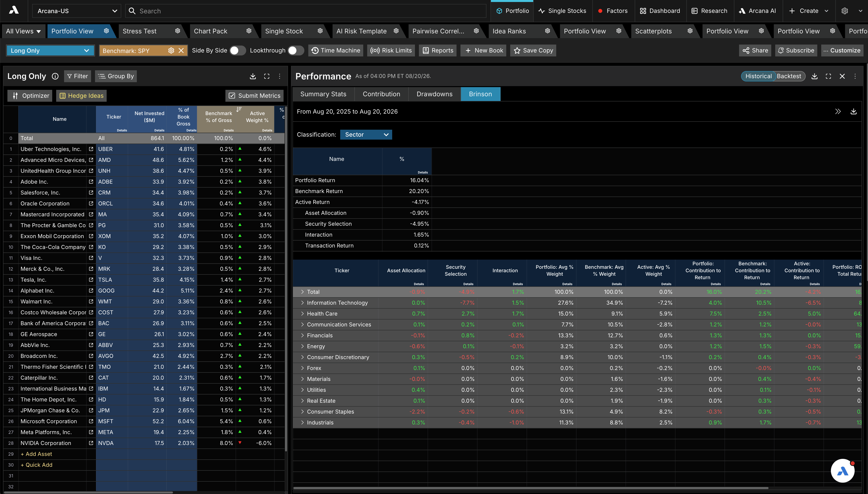Download the Performance panel data
The height and width of the screenshot is (494, 868).
[x=814, y=76]
